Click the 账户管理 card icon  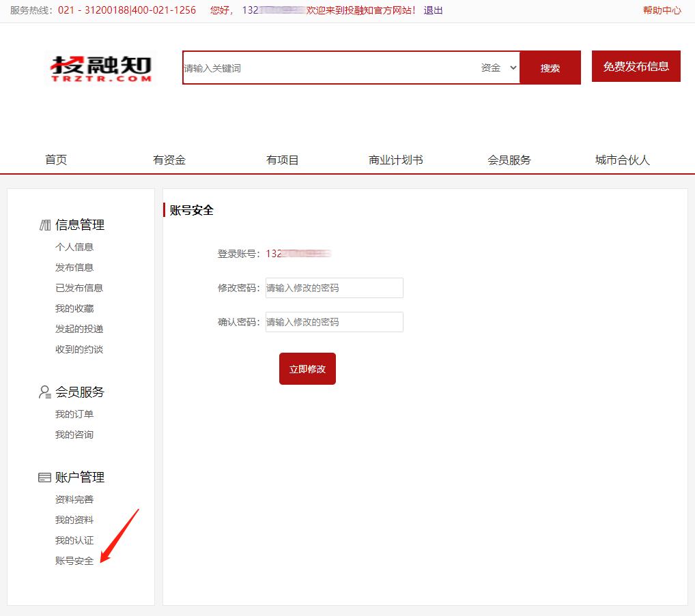point(43,477)
